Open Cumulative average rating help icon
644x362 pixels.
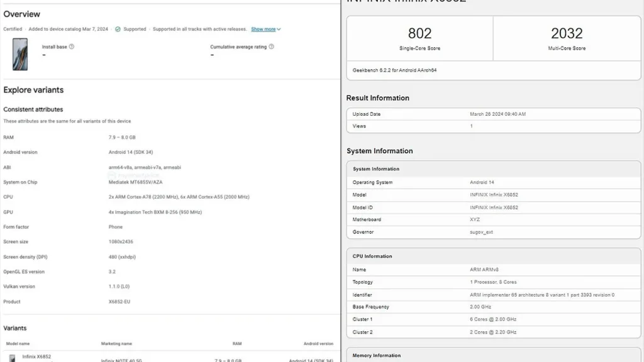click(x=271, y=47)
